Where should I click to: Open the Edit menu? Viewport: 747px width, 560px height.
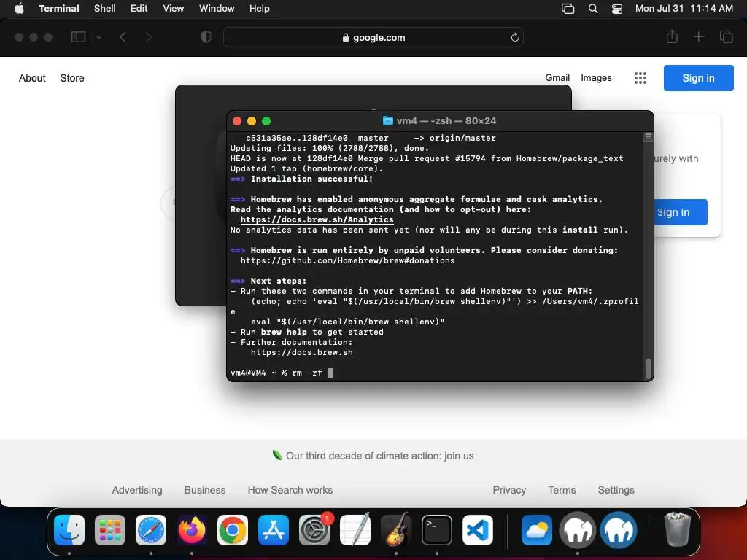click(x=139, y=8)
